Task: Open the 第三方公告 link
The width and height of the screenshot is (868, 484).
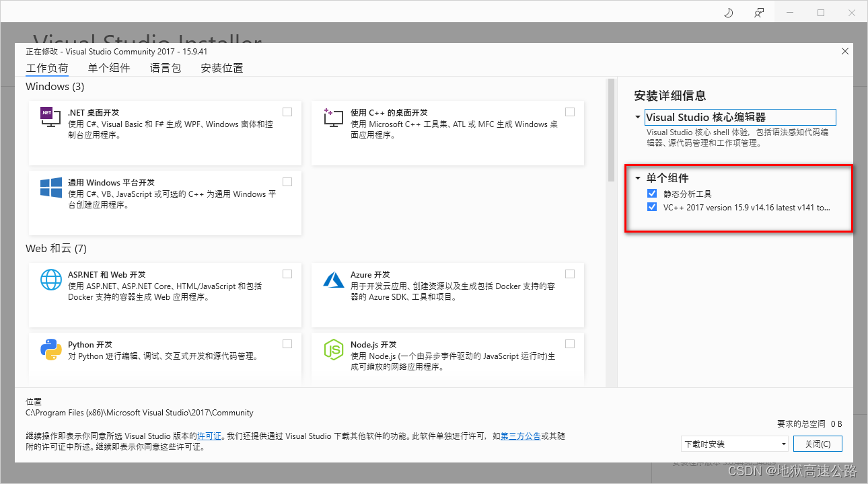Action: click(521, 436)
